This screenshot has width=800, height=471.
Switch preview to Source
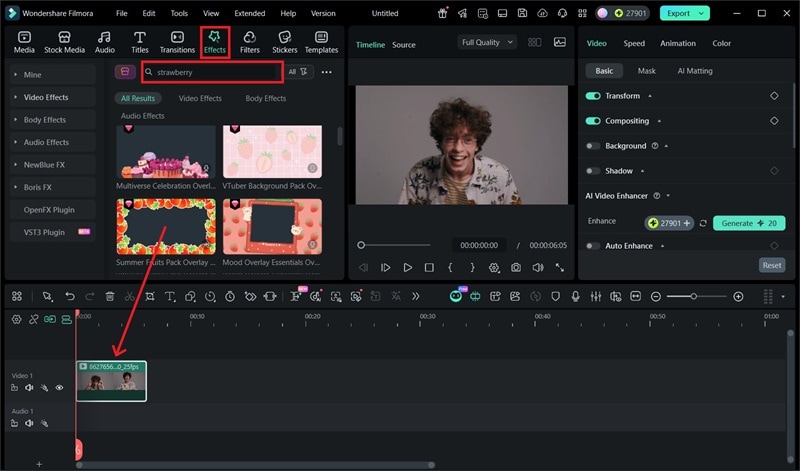pyautogui.click(x=404, y=45)
